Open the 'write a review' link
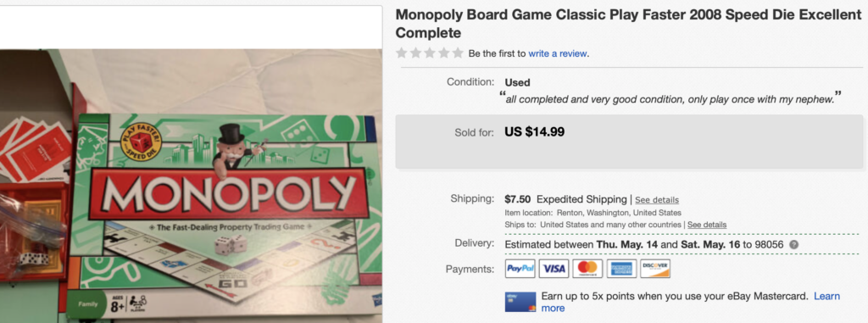 (x=558, y=53)
